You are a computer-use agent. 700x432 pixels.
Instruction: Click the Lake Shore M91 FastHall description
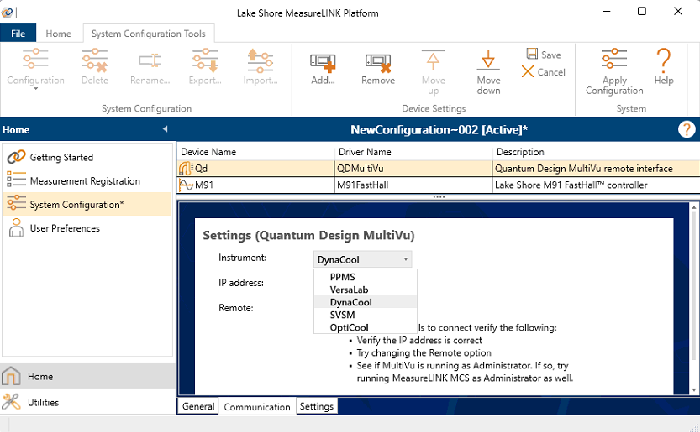click(596, 185)
